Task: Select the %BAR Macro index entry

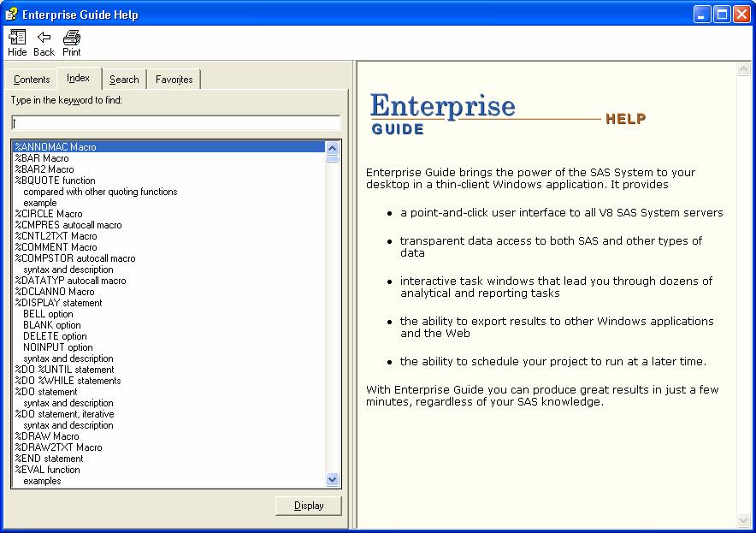Action: (x=42, y=158)
